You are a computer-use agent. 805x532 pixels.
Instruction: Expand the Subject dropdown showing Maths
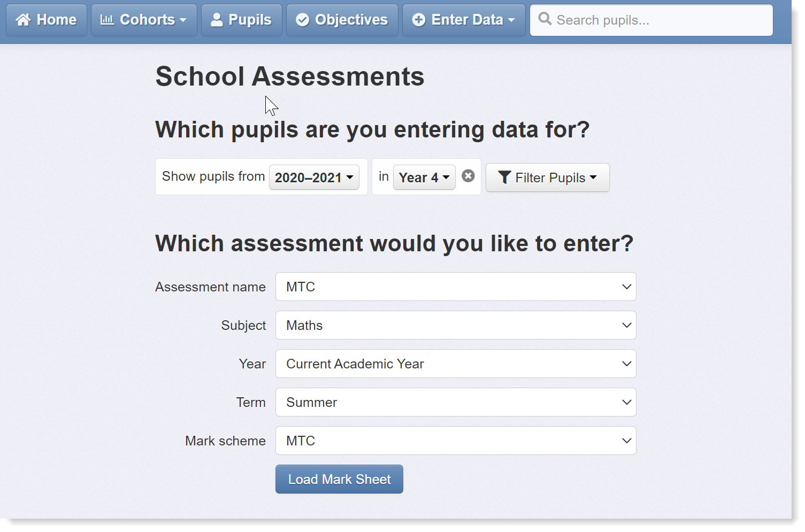click(x=456, y=325)
